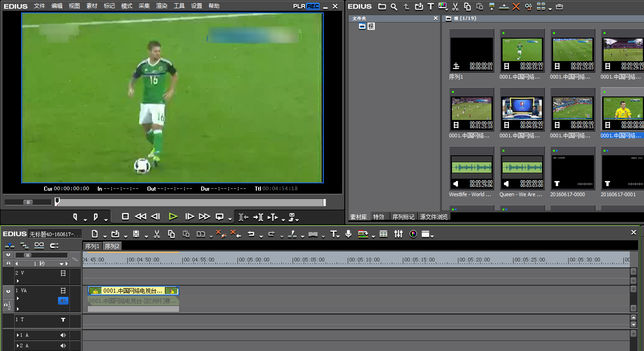Switch to the 序列2 timeline tab
This screenshot has width=644, height=351.
coord(112,246)
